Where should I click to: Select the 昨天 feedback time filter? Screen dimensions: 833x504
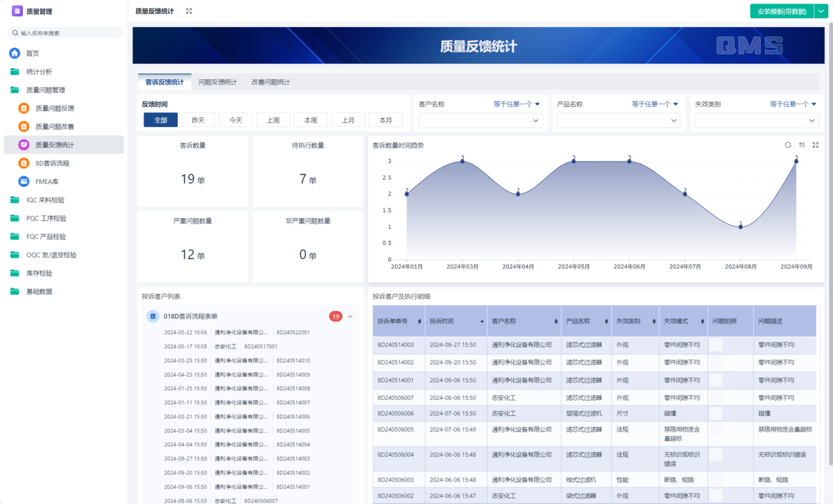click(199, 120)
